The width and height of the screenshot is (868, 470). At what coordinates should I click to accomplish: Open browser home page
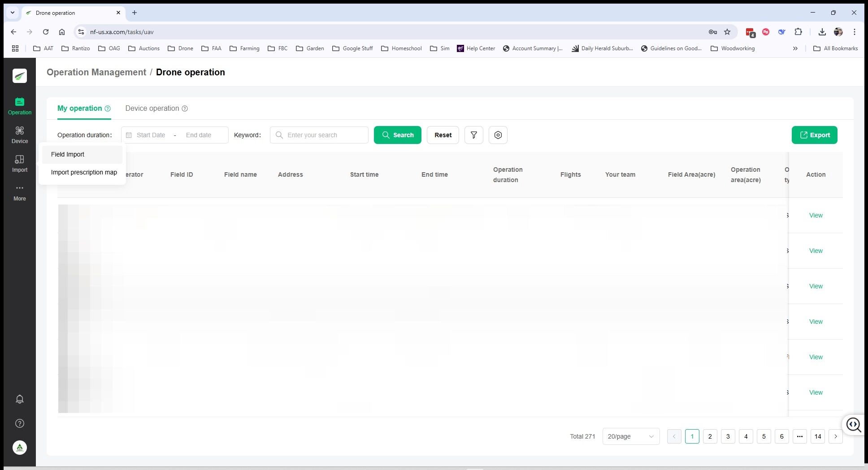tap(62, 32)
